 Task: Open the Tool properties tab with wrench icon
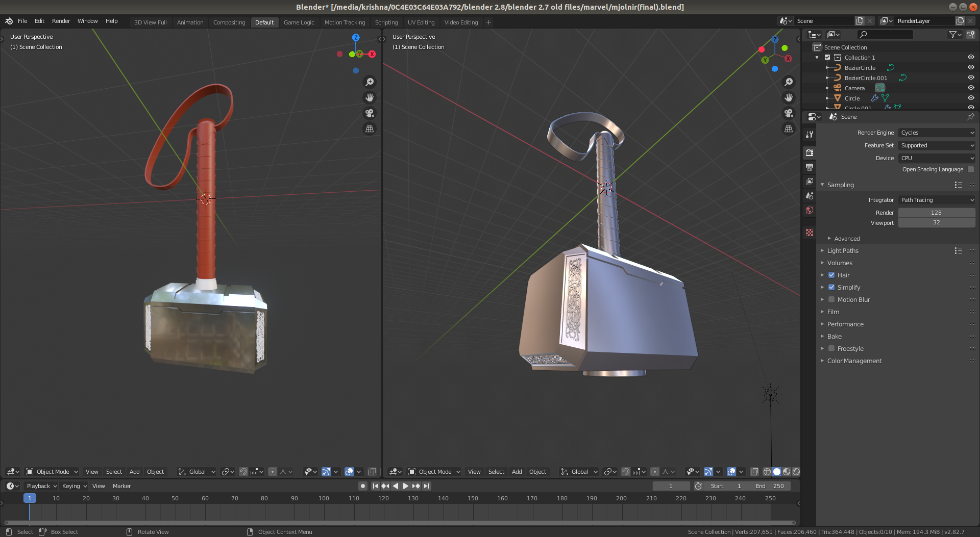(810, 135)
